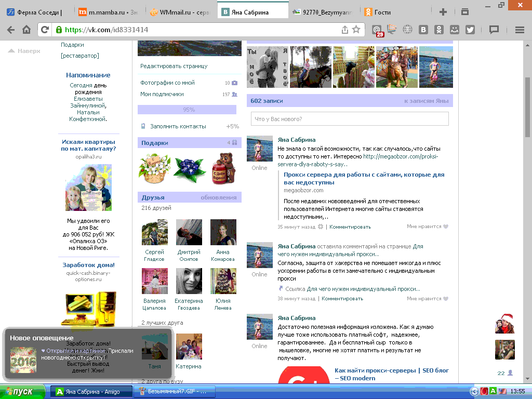Open the Santa hat chat contact avatar
This screenshot has width=532, height=399.
pos(505,324)
